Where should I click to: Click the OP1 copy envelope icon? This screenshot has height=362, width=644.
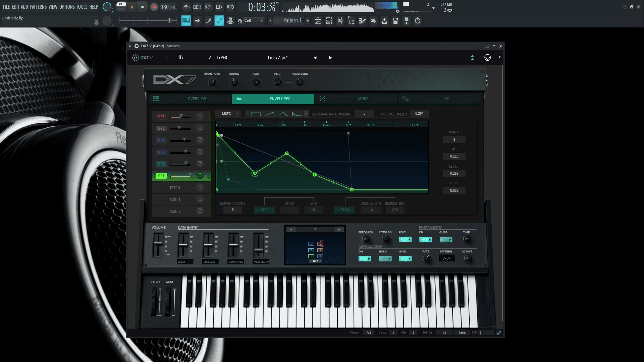coord(200,175)
